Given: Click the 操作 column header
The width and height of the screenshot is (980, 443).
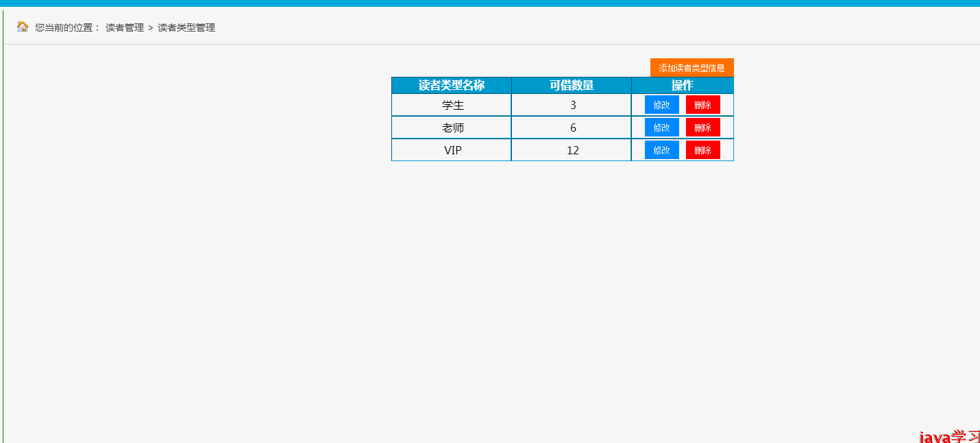Looking at the screenshot, I should pyautogui.click(x=683, y=85).
